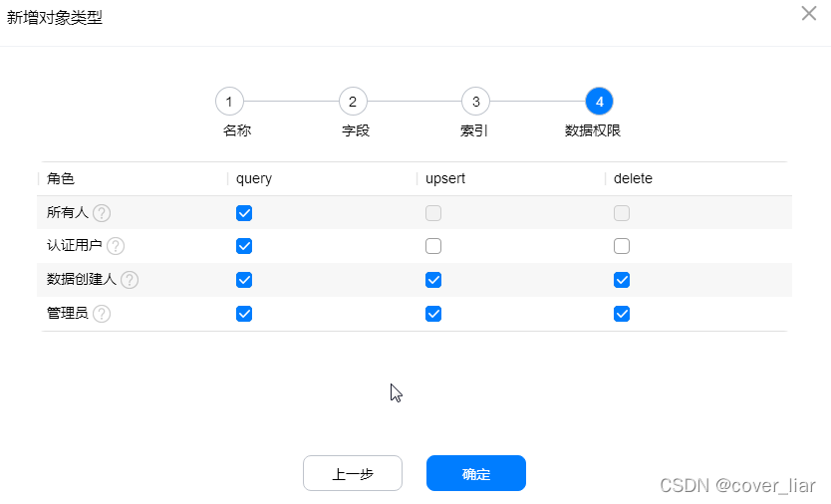
Task: Uncheck delete permission for 数据创建人
Action: [x=622, y=280]
